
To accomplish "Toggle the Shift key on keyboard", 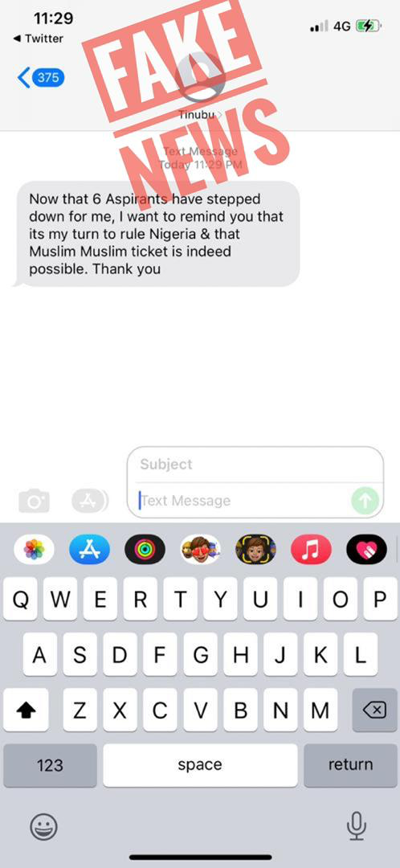I will [x=26, y=710].
